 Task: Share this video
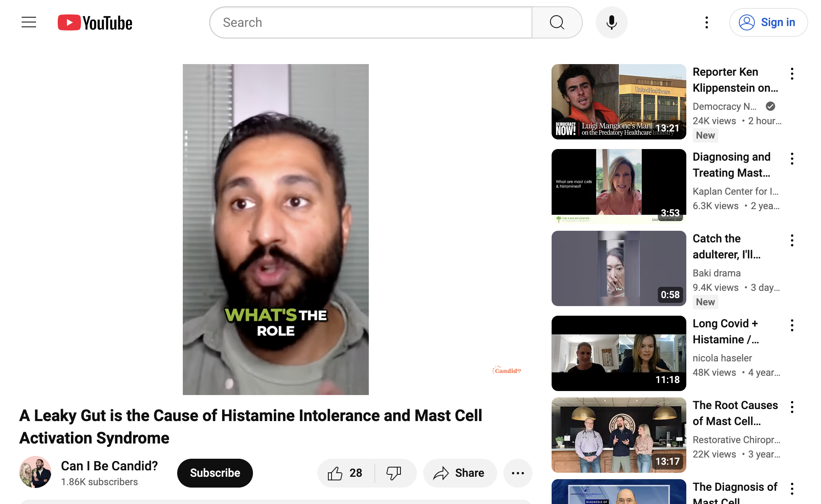pyautogui.click(x=460, y=473)
